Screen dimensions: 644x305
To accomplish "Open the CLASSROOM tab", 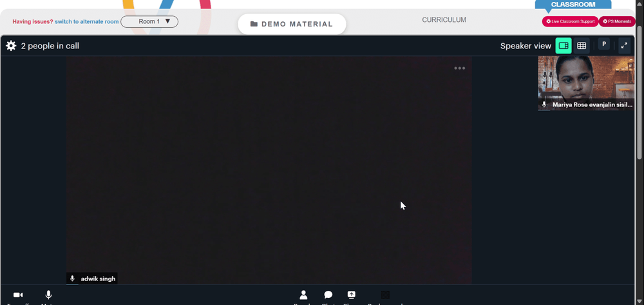I will click(573, 5).
